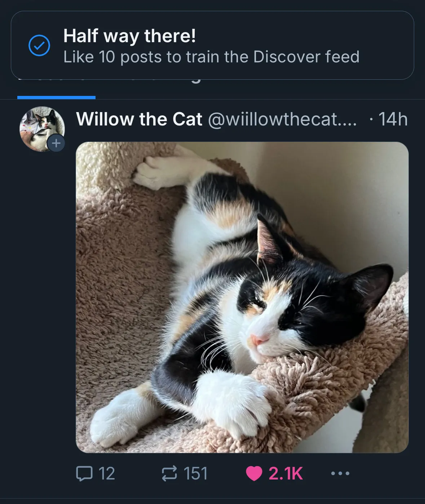Follow Willow using the plus badge
The image size is (425, 504).
56,143
